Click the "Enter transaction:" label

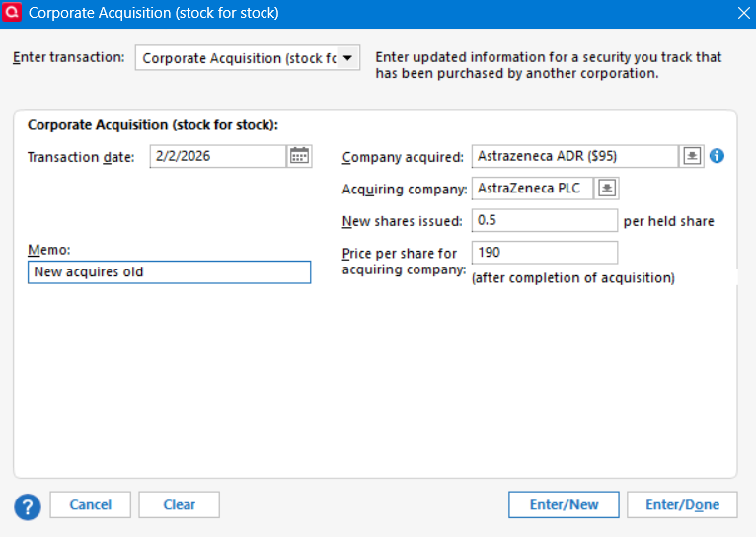coord(69,58)
